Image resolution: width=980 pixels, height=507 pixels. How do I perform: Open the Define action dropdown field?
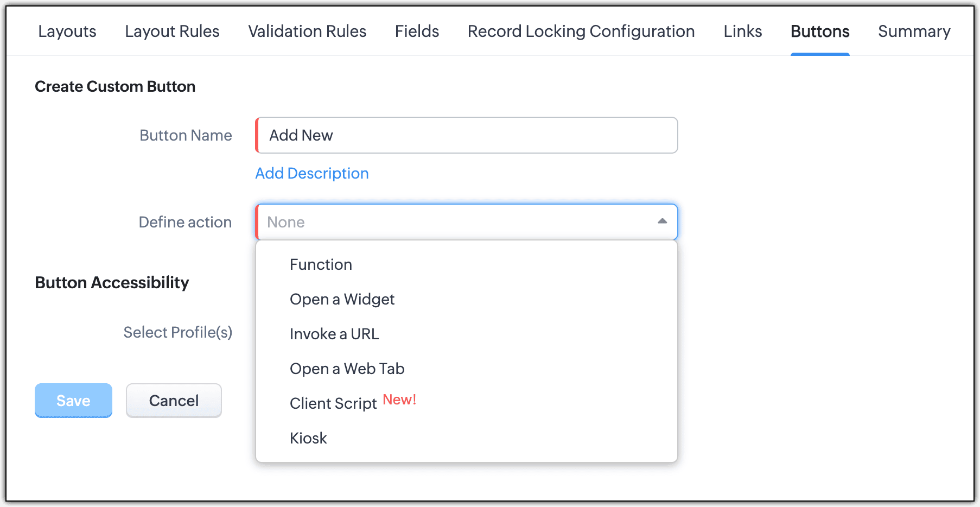[x=456, y=222]
